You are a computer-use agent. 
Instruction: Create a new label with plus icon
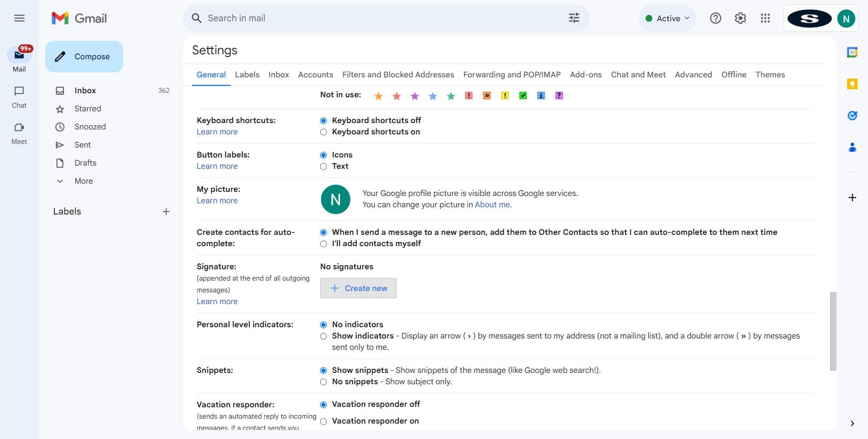[x=166, y=211]
